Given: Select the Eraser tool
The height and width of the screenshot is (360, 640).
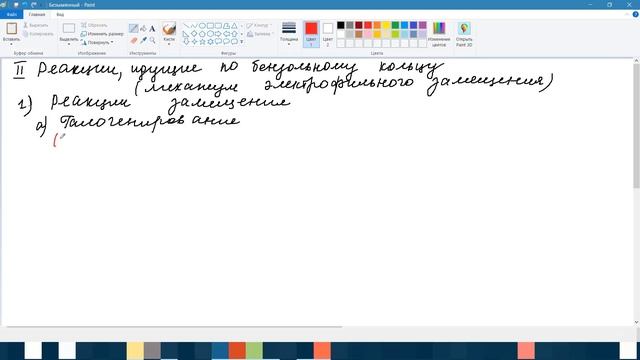Looking at the screenshot, I should point(133,40).
